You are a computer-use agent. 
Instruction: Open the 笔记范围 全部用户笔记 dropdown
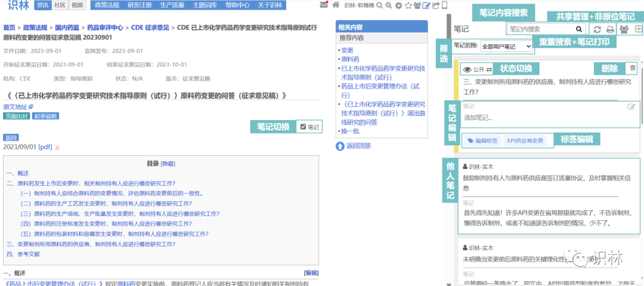(x=506, y=47)
